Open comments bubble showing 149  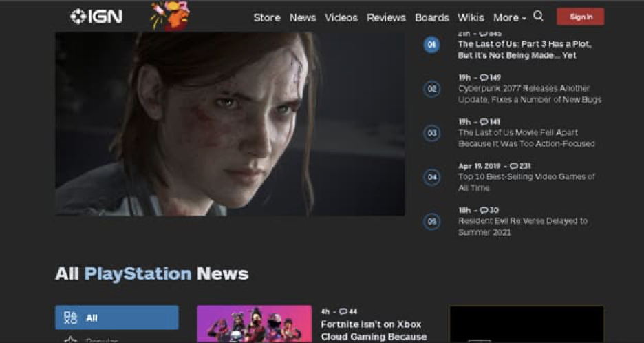point(491,77)
